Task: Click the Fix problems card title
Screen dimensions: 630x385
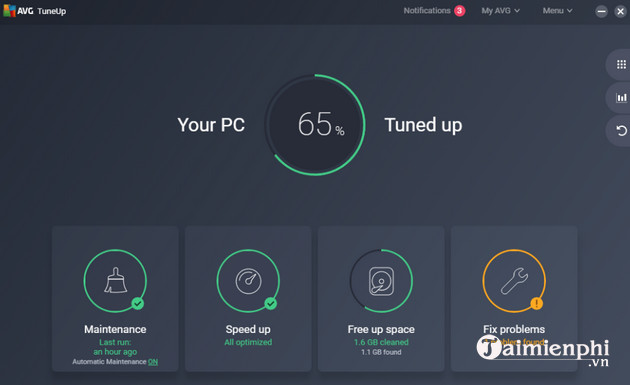Action: pos(514,329)
